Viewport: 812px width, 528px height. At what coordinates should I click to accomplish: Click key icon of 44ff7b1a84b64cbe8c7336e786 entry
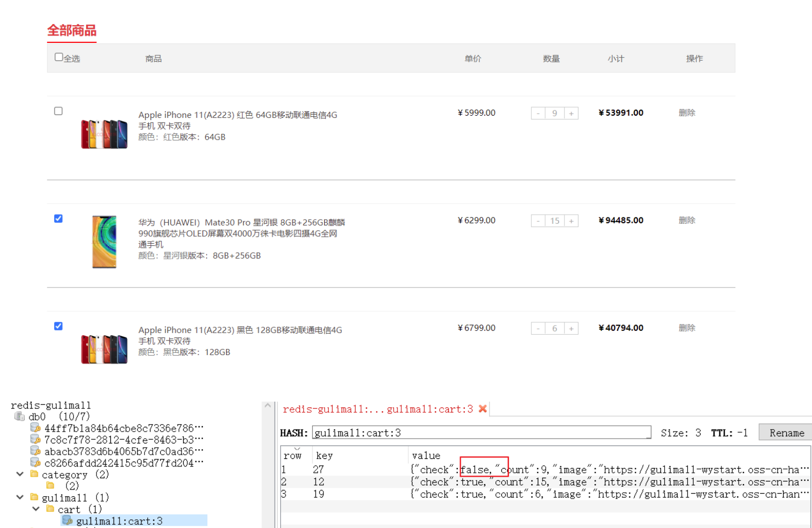36,427
